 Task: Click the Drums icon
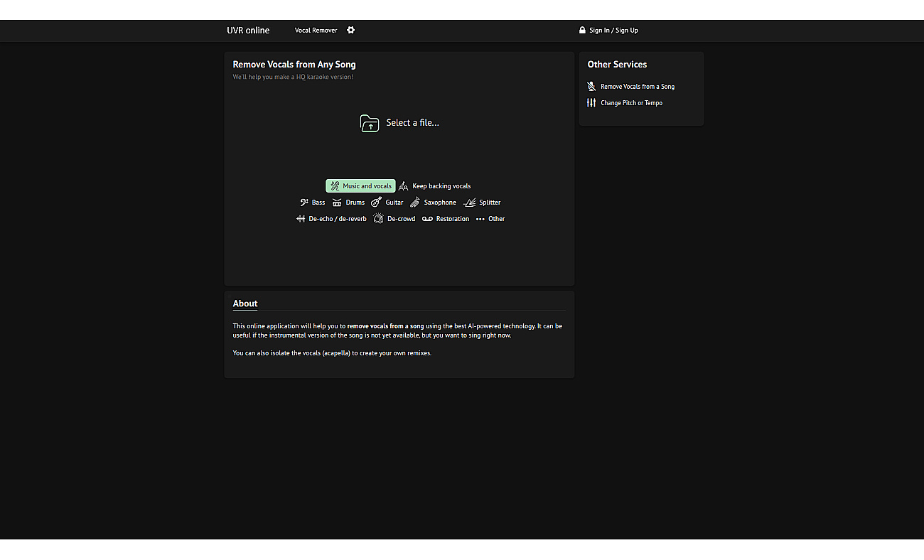pos(337,203)
